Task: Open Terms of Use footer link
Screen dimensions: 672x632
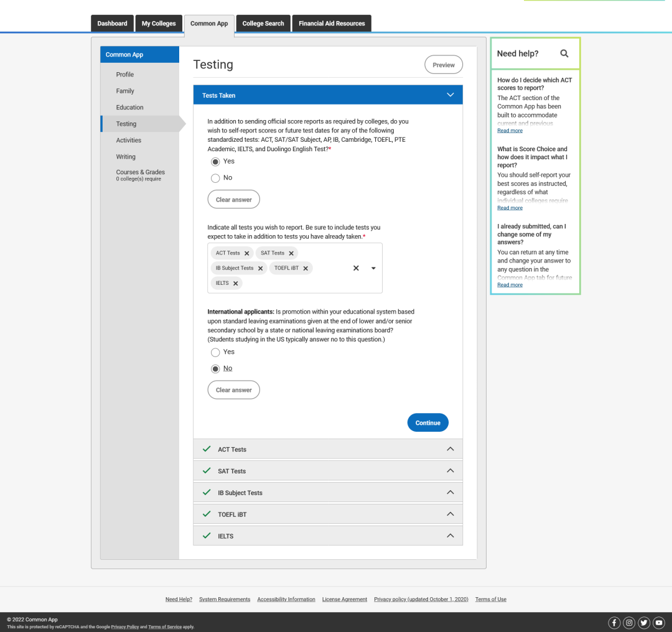Action: pos(491,599)
